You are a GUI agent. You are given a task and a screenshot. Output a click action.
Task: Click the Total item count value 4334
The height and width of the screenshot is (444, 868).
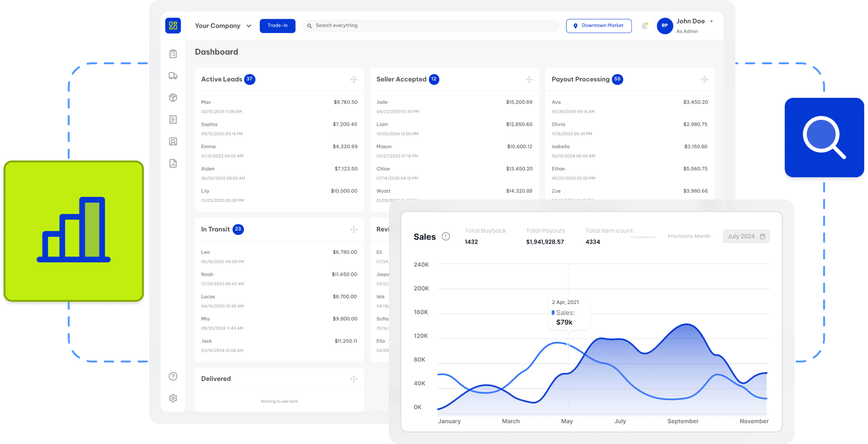click(593, 242)
